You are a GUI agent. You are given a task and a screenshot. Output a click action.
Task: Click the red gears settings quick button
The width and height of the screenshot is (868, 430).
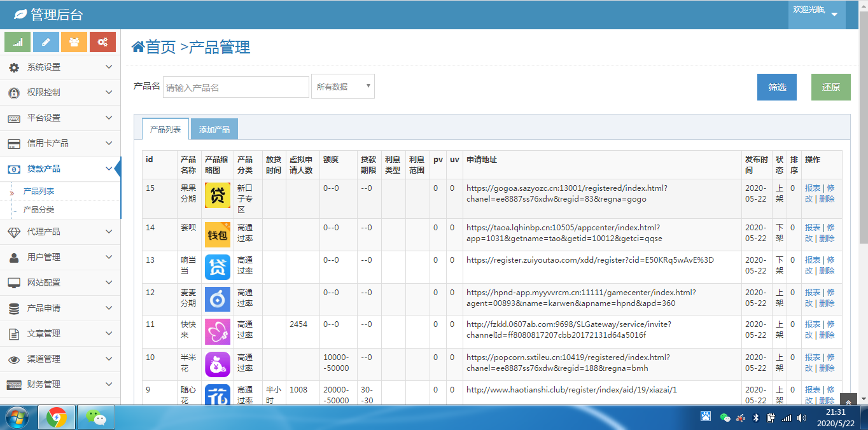coord(102,42)
